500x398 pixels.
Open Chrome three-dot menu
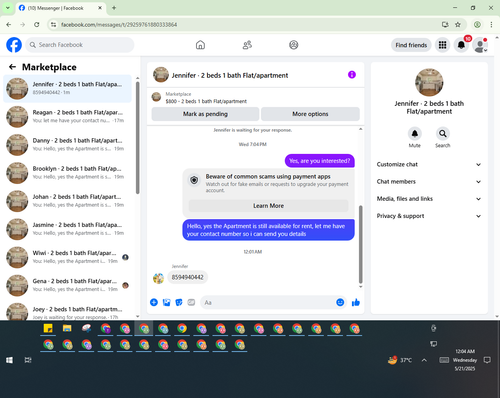(x=491, y=24)
